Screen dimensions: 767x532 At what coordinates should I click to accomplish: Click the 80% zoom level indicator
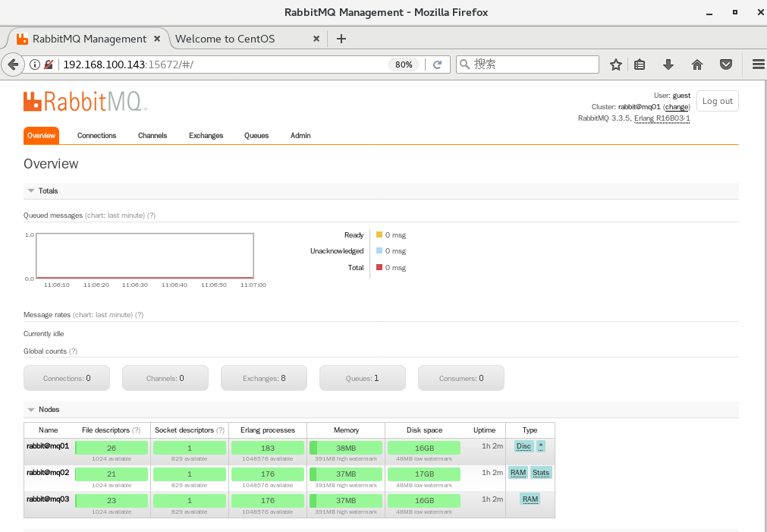coord(404,64)
